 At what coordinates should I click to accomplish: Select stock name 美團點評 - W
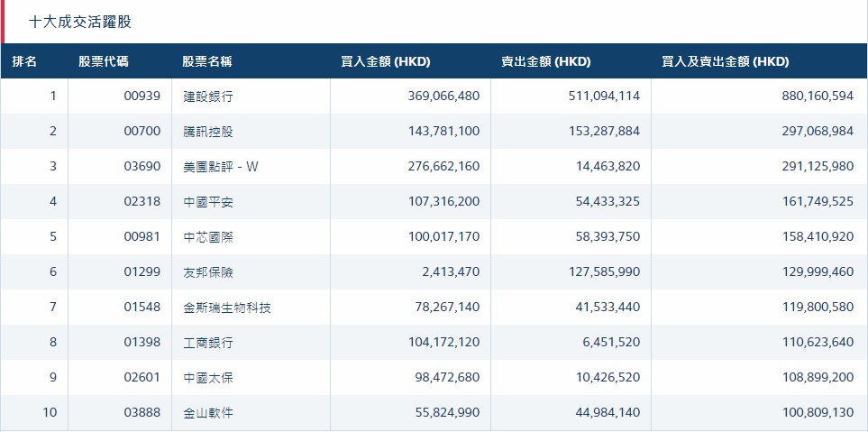click(x=220, y=167)
